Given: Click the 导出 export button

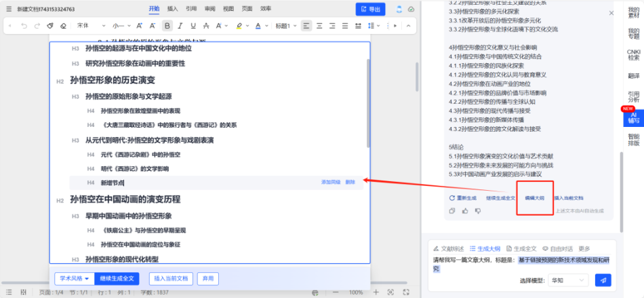Looking at the screenshot, I should point(370,9).
